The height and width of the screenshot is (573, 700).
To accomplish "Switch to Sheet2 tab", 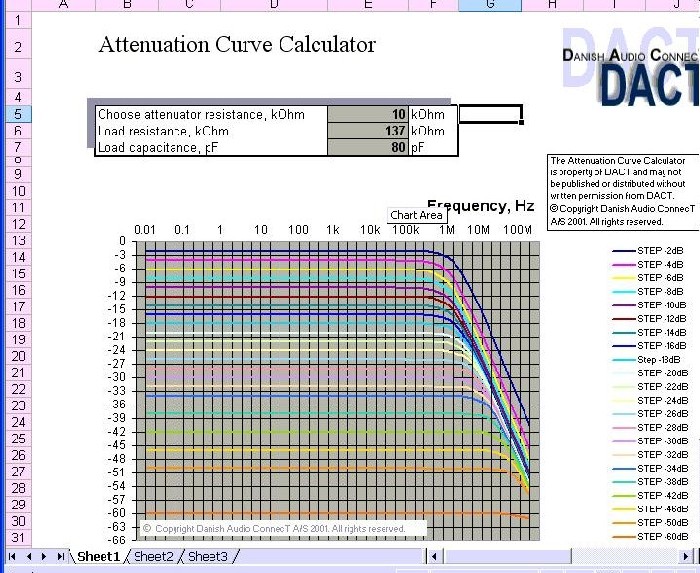I will pyautogui.click(x=153, y=556).
